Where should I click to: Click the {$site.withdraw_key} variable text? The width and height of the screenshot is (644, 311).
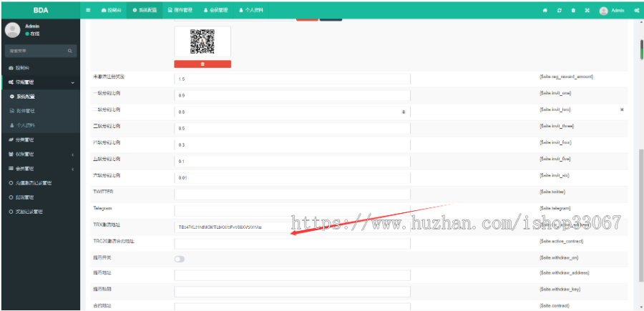pyautogui.click(x=560, y=290)
